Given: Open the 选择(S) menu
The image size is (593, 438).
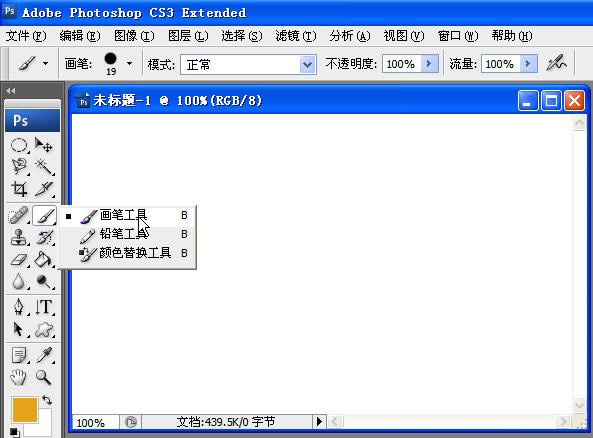Looking at the screenshot, I should [242, 36].
